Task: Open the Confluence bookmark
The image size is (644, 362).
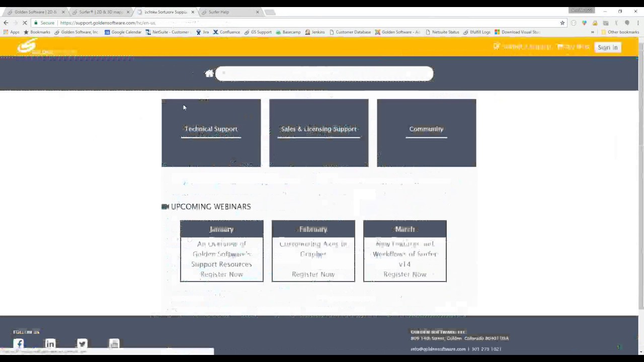Action: click(226, 32)
